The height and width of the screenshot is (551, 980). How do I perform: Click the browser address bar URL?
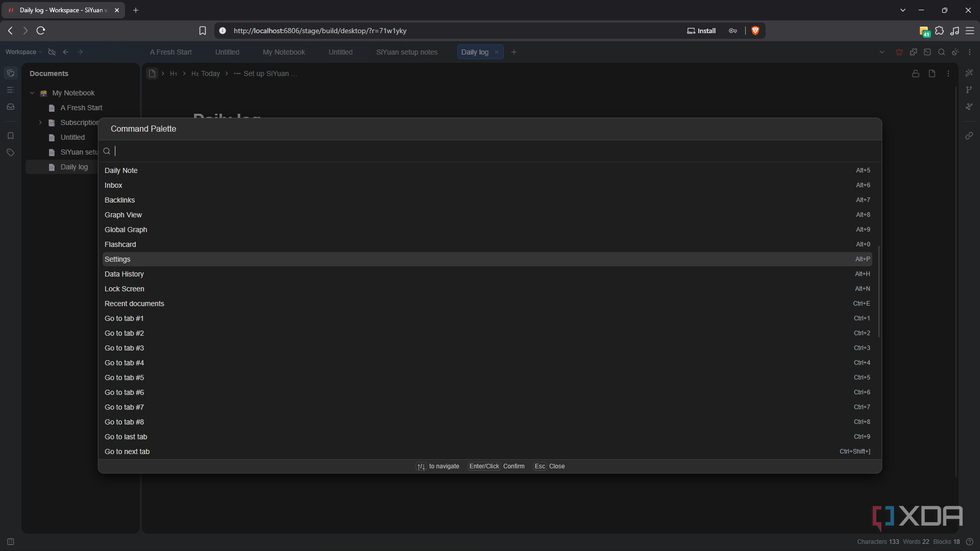coord(320,31)
